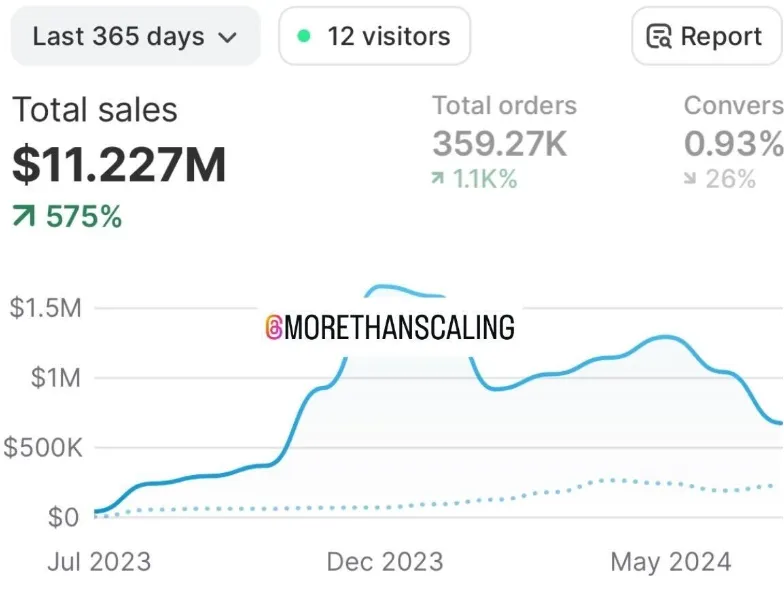Click the May 2024 axis label
This screenshot has width=784, height=601.
click(x=671, y=562)
